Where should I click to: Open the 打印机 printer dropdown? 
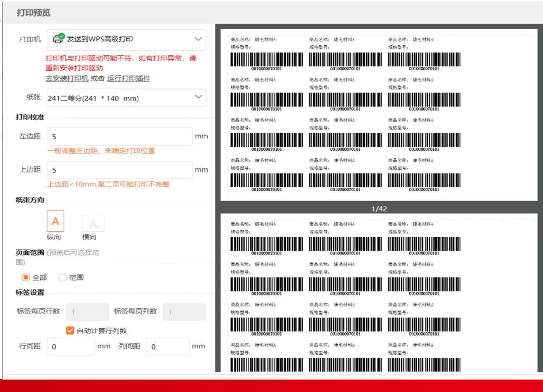[x=126, y=40]
